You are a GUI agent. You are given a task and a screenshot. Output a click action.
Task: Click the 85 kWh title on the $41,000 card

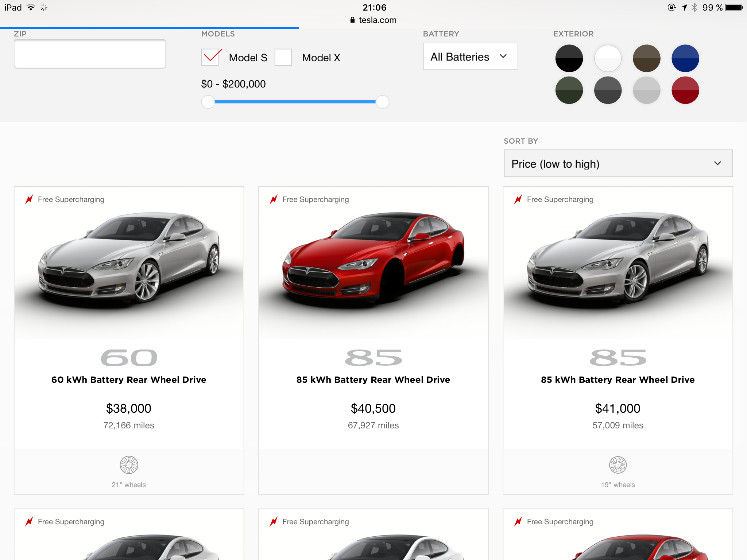point(618,380)
